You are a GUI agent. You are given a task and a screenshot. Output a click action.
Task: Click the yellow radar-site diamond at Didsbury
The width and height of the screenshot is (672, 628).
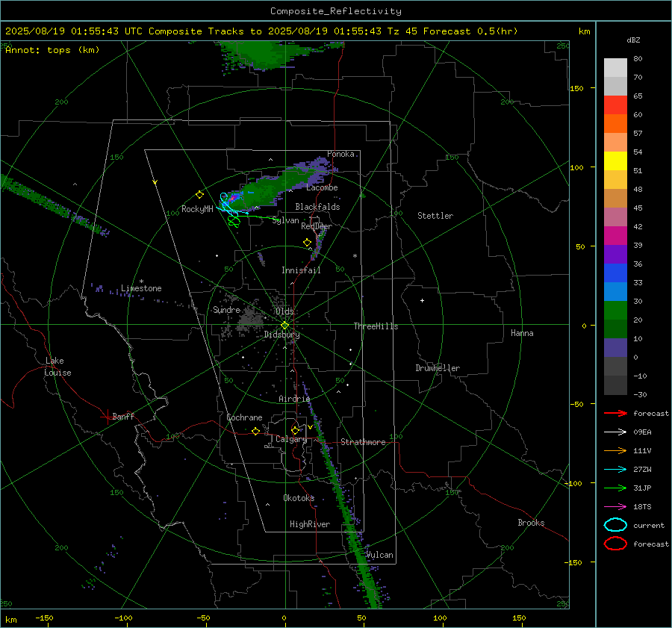point(284,326)
